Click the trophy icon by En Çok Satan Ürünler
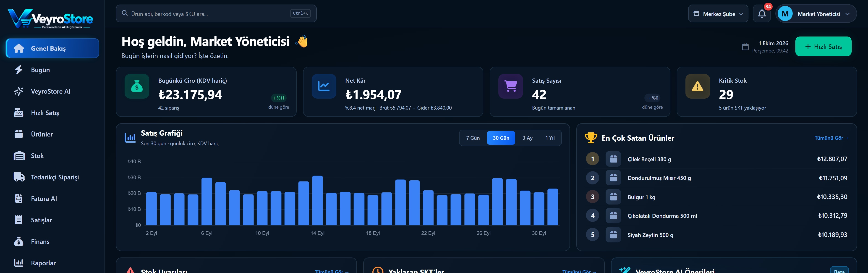 [591, 138]
